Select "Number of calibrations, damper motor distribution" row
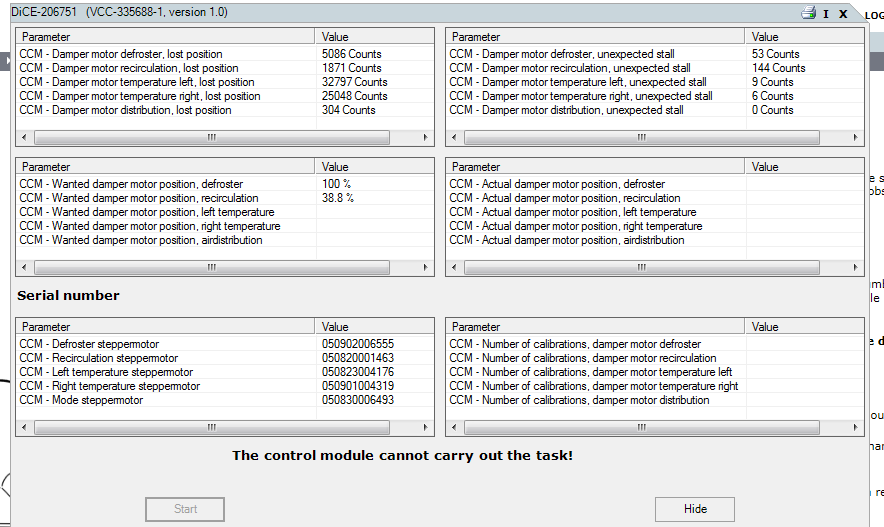This screenshot has height=527, width=884. point(579,400)
